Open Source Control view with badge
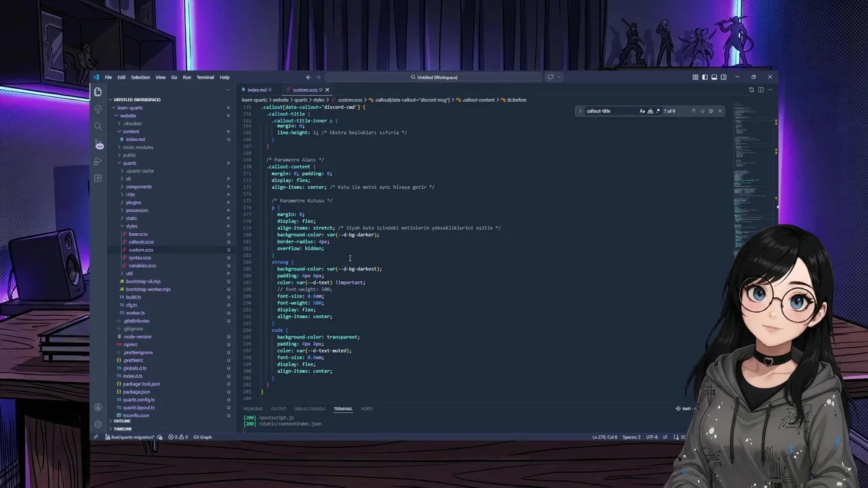The image size is (868, 488). pyautogui.click(x=98, y=144)
